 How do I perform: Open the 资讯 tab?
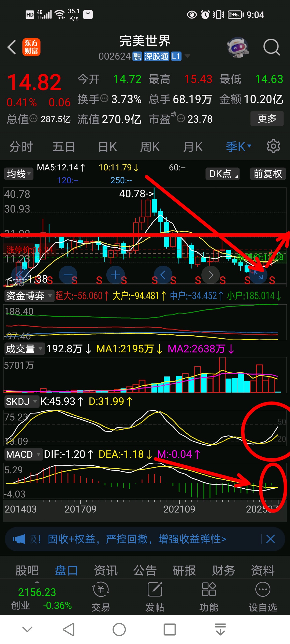[106, 570]
